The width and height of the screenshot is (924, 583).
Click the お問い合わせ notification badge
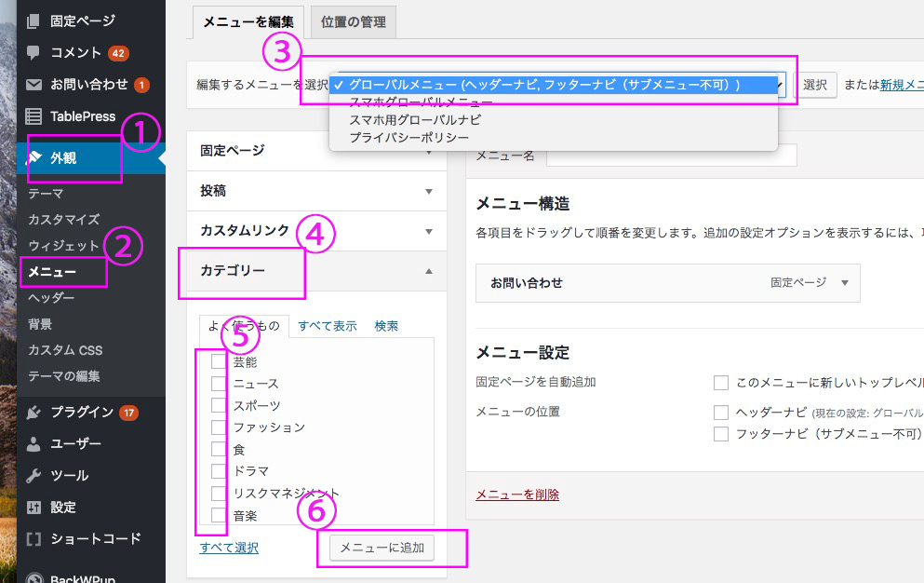(x=141, y=85)
